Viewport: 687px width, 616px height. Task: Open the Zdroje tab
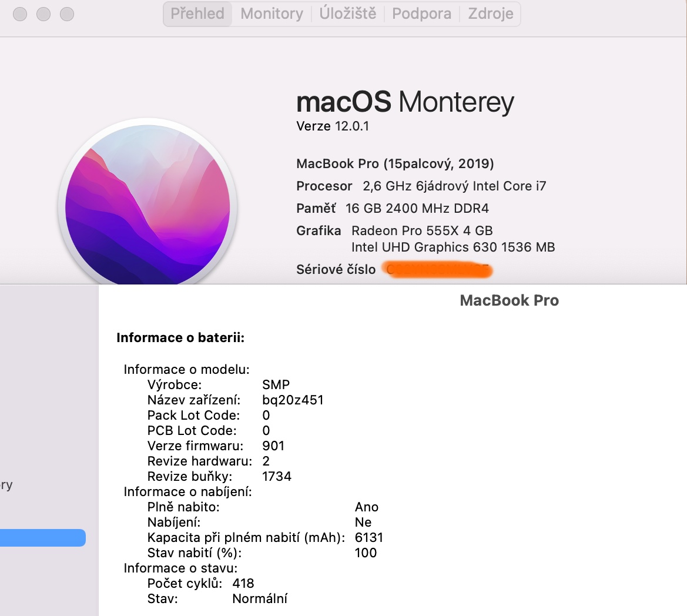point(490,14)
